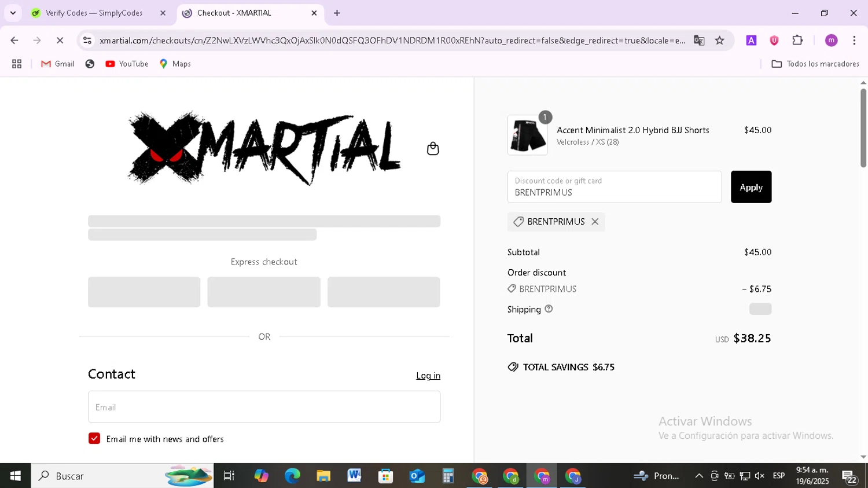Click the $38.25 total amount
This screenshot has height=488, width=868.
[x=752, y=339]
